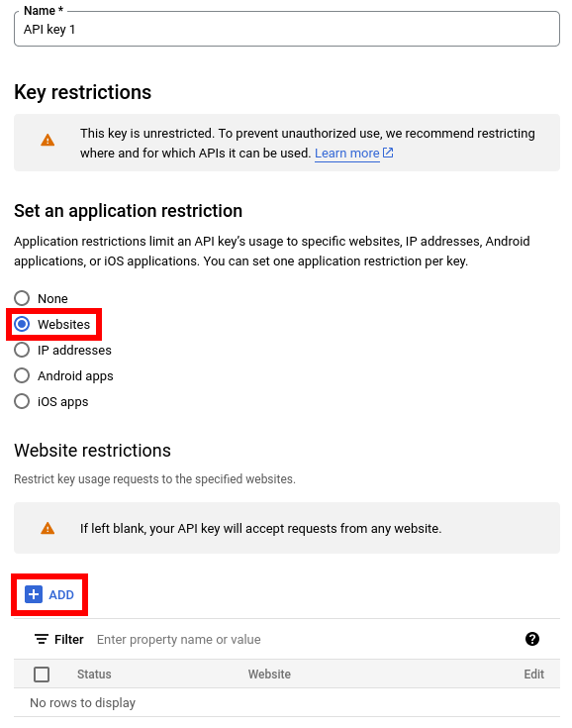
Task: Select the Websites radio option
Action: click(22, 324)
